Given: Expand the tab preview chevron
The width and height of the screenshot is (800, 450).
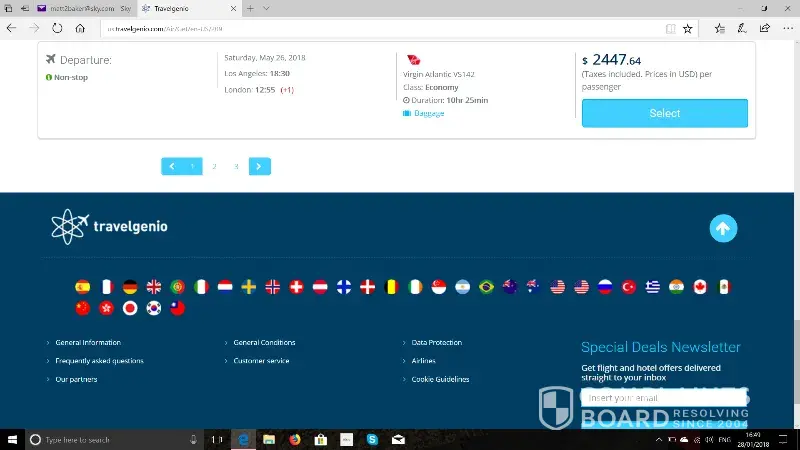Looking at the screenshot, I should pyautogui.click(x=266, y=8).
